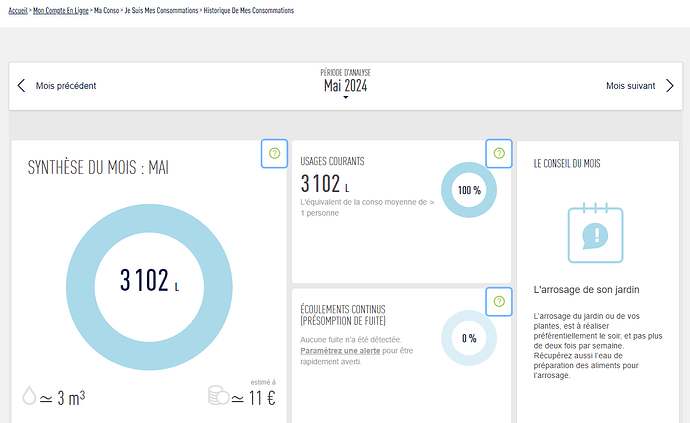Screen dimensions: 690x423
Task: Open the Mai 2024 analysis period selector
Action: pos(345,86)
